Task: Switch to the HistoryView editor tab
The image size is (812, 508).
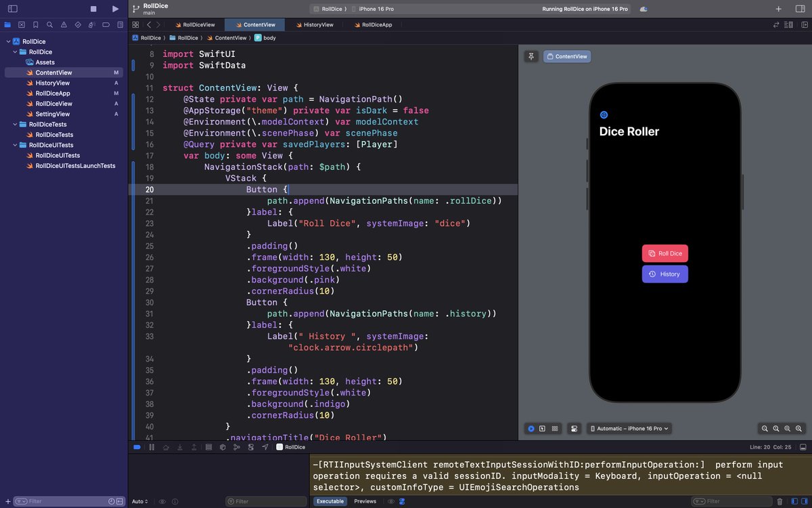Action: tap(314, 24)
